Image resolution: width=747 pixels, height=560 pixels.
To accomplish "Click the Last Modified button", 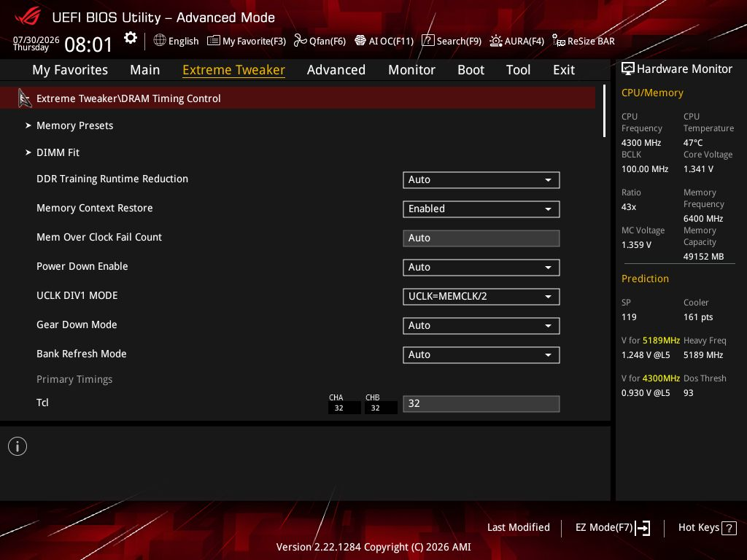I will point(519,528).
